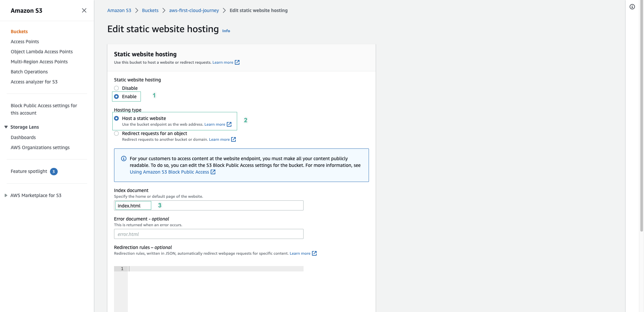Click Learn more under Static website hosting header
Screen dimensions: 644x312
pos(223,62)
